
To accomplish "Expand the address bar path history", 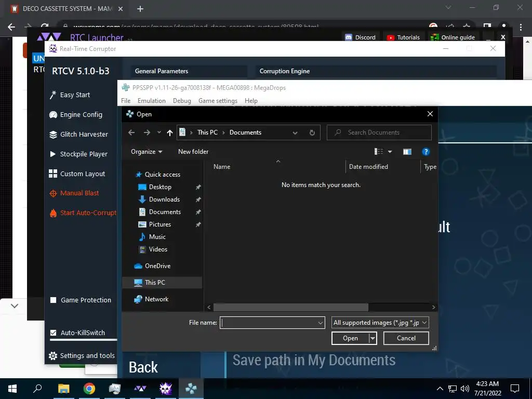I will pyautogui.click(x=295, y=132).
